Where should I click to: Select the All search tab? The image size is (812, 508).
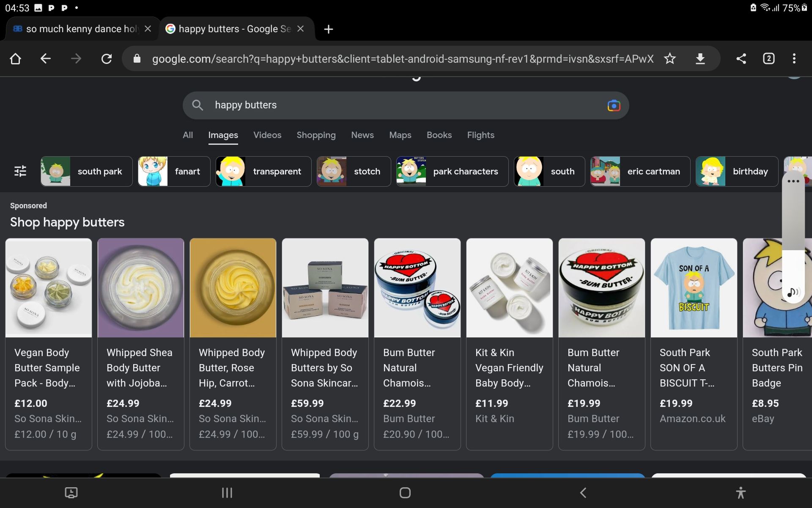pos(188,135)
